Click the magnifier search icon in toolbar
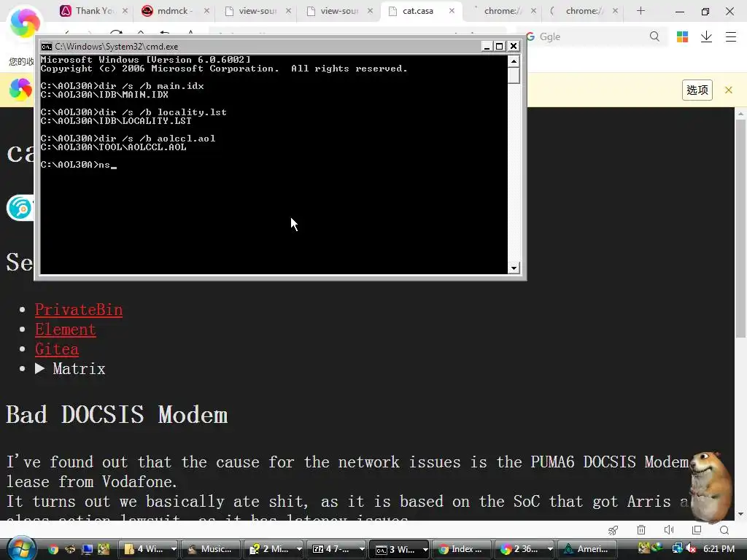Image resolution: width=747 pixels, height=560 pixels. coord(654,36)
